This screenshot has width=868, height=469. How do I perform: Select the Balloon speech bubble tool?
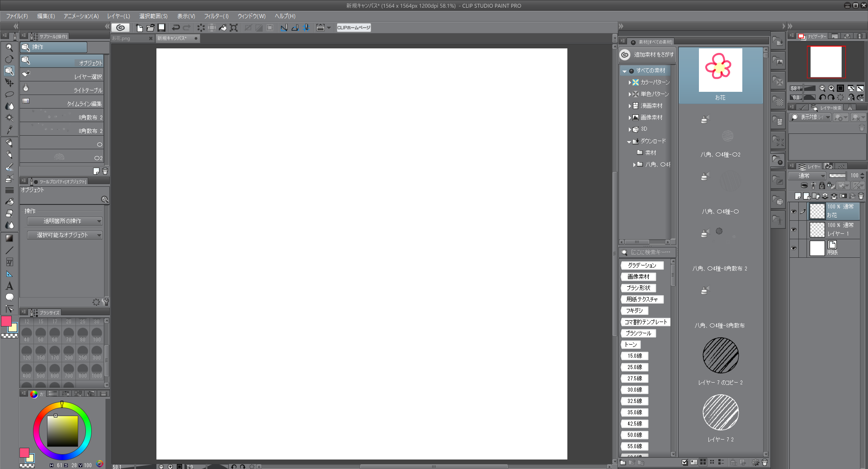9,297
